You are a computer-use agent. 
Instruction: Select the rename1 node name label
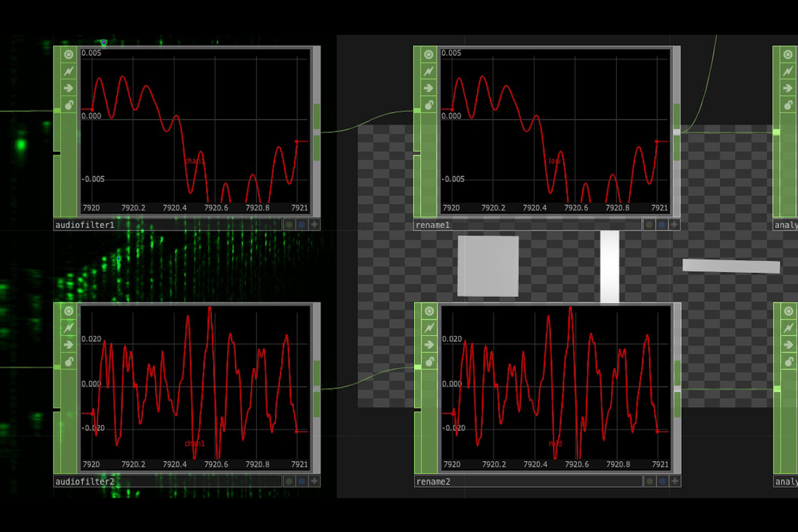click(x=433, y=225)
